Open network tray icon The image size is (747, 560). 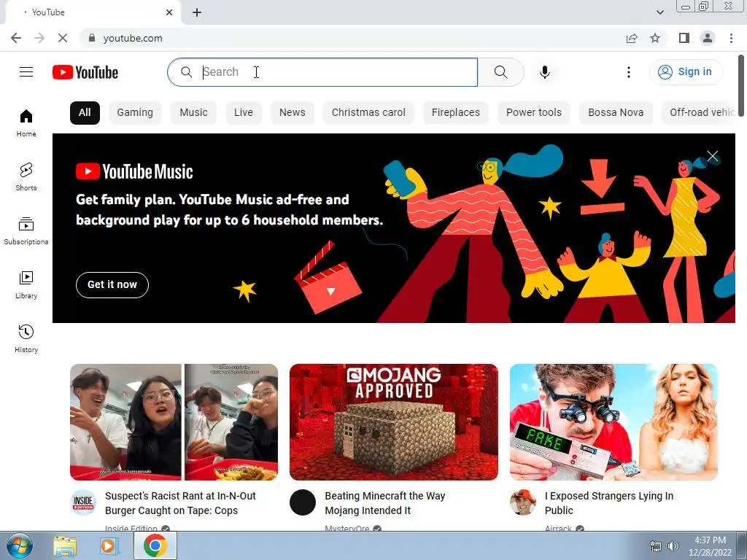pos(656,546)
